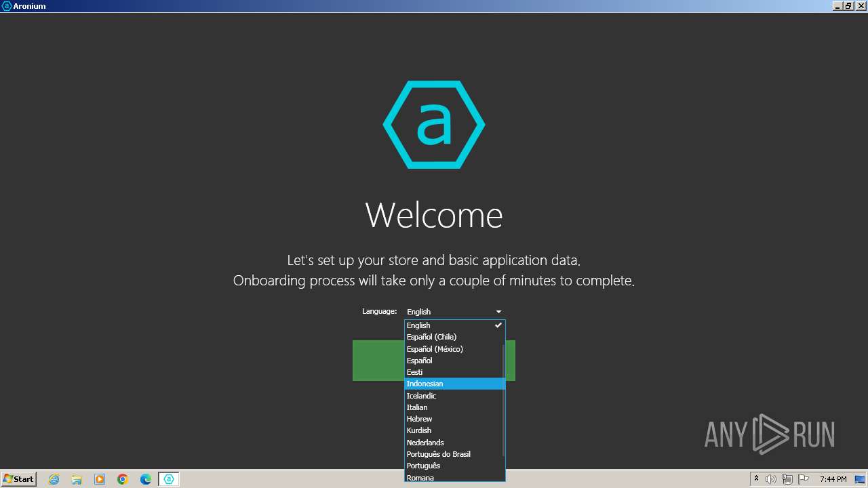Choose Icelandic from language list

tap(454, 396)
